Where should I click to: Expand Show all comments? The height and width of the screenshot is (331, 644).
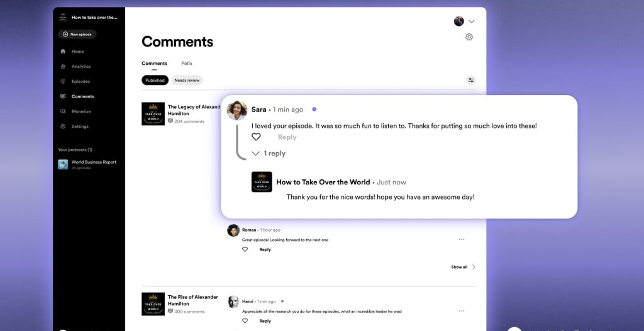(x=463, y=267)
